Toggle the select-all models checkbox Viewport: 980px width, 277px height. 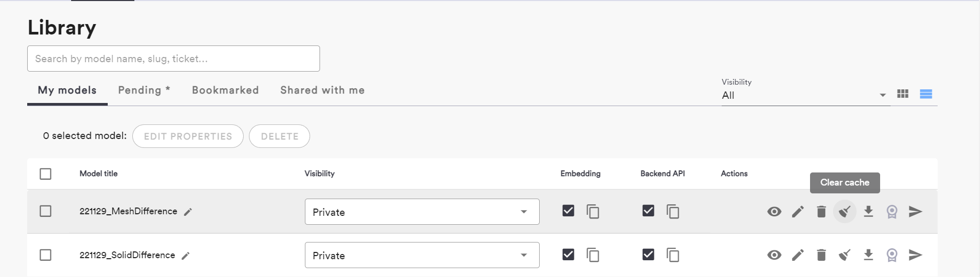(45, 174)
